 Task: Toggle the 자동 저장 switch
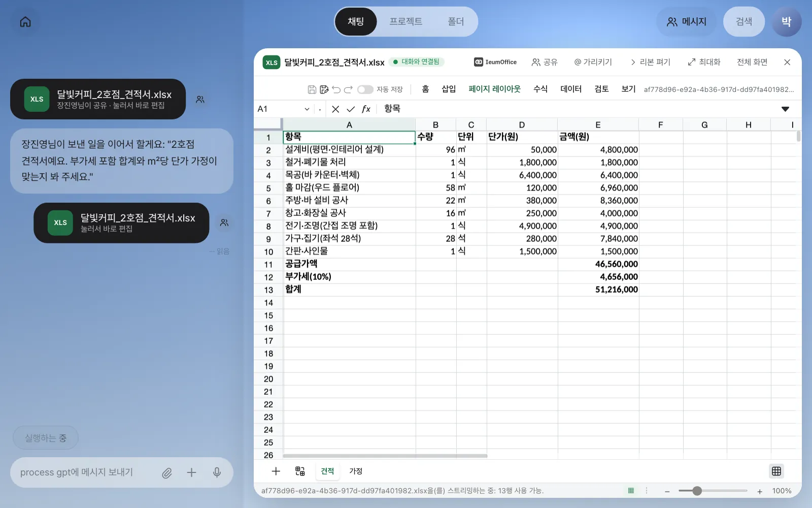[365, 89]
